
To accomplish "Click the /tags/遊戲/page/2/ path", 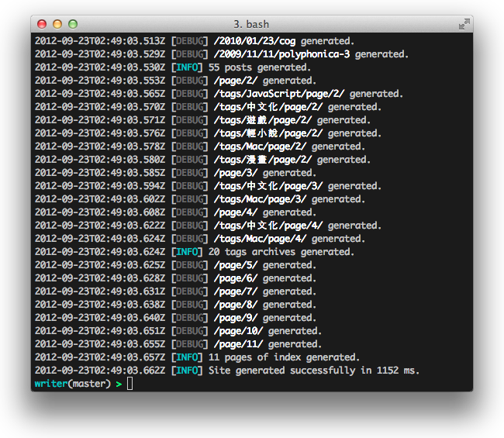I will (x=262, y=120).
